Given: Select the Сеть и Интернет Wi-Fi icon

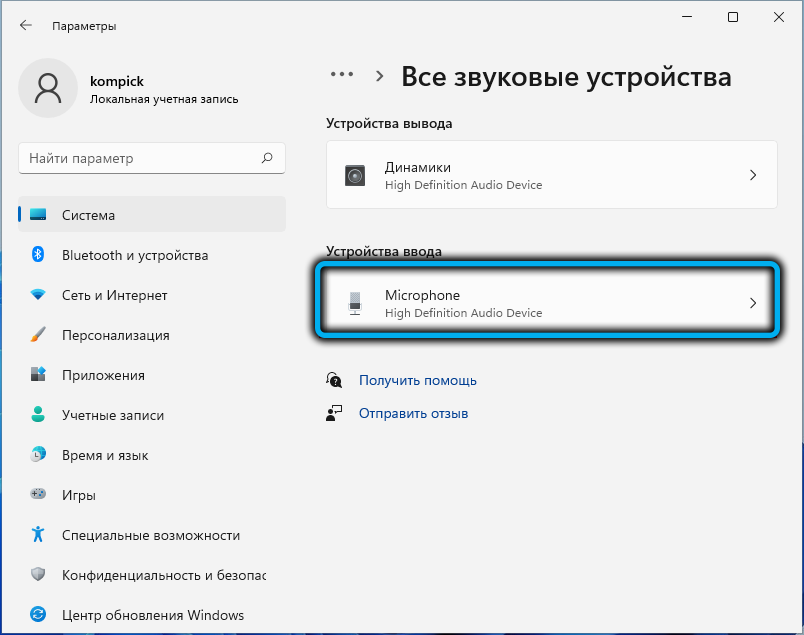Looking at the screenshot, I should (x=38, y=295).
